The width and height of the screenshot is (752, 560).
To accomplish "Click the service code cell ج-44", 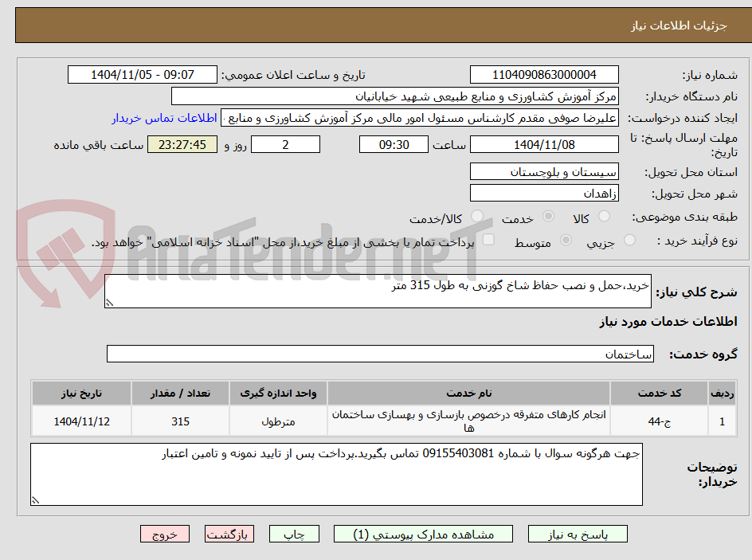I will coord(659,421).
